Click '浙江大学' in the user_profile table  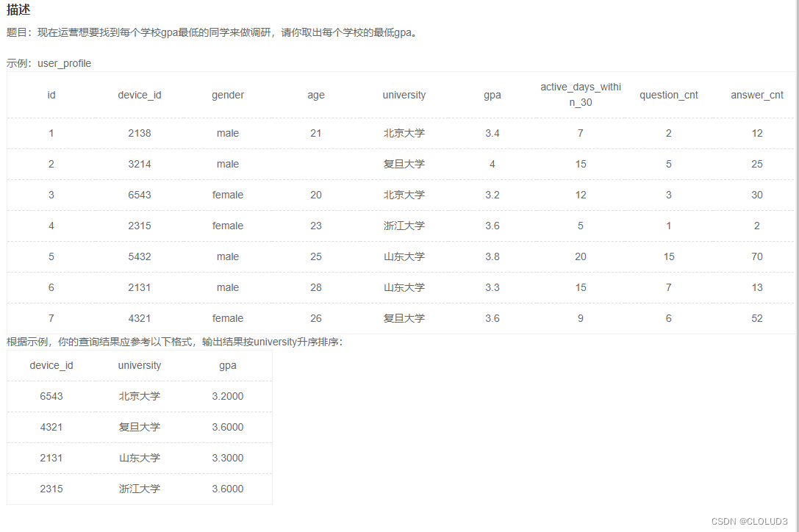tap(404, 226)
